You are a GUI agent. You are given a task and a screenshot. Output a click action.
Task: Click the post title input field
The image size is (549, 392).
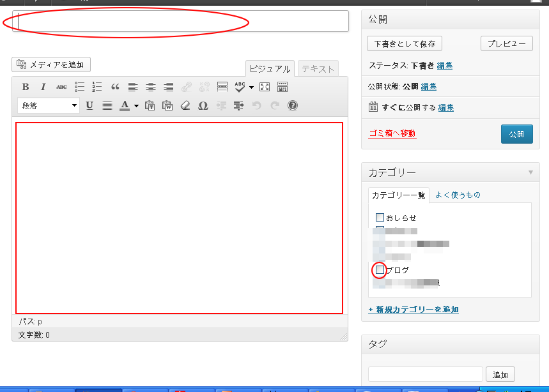[x=180, y=21]
